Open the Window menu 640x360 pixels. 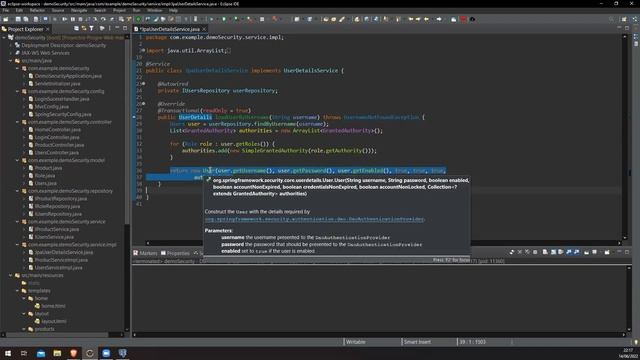(155, 10)
